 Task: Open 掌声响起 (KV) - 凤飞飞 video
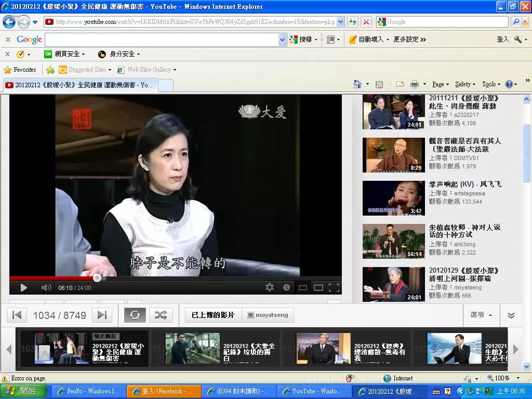click(432, 198)
